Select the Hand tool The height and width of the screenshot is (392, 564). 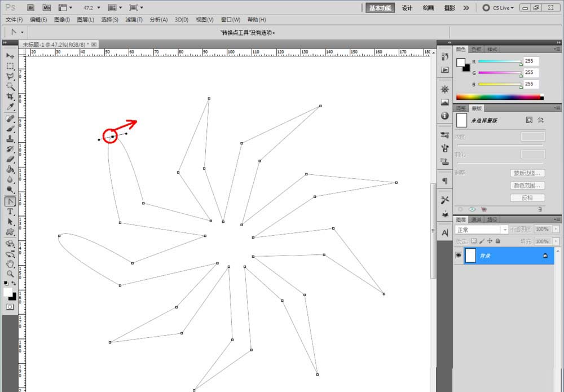[x=10, y=263]
